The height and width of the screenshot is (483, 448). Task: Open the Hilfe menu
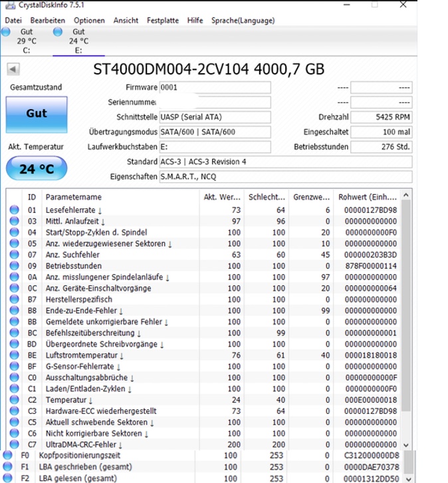click(195, 21)
